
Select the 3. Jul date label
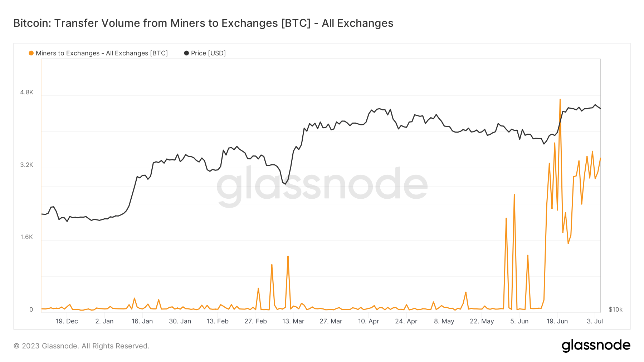(x=595, y=321)
